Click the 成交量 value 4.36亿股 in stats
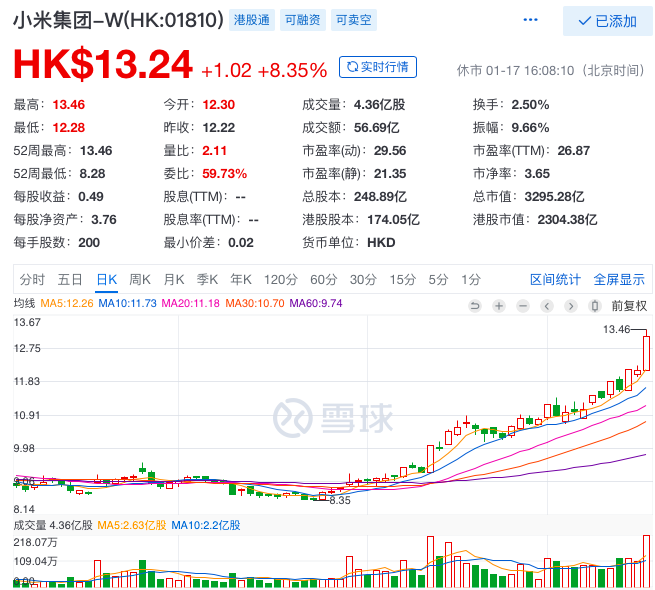The width and height of the screenshot is (655, 590). coord(380,104)
